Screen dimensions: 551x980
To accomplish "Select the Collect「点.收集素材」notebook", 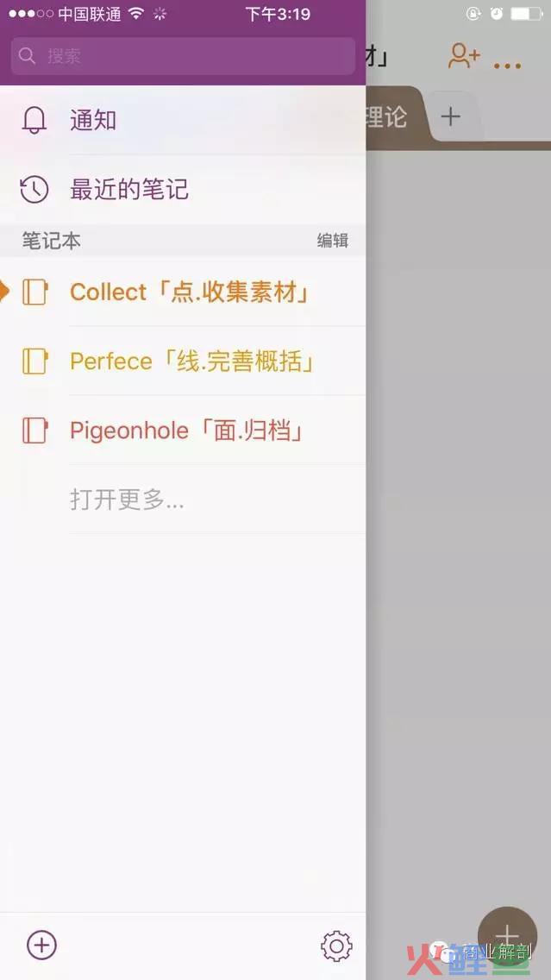I will point(183,292).
